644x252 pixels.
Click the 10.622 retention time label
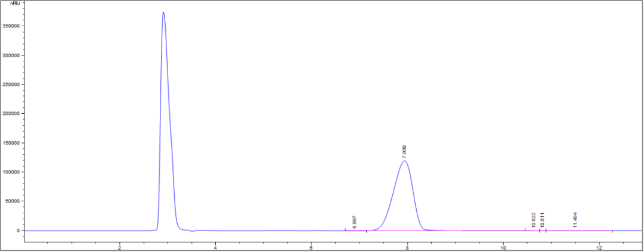(x=533, y=220)
